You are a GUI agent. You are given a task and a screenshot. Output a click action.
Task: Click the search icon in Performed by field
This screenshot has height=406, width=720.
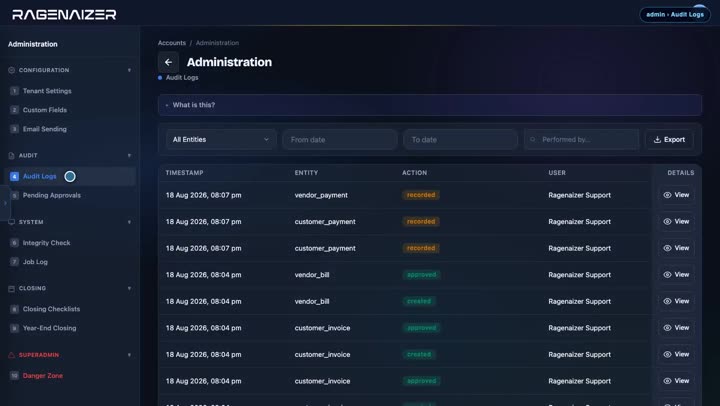coord(533,140)
